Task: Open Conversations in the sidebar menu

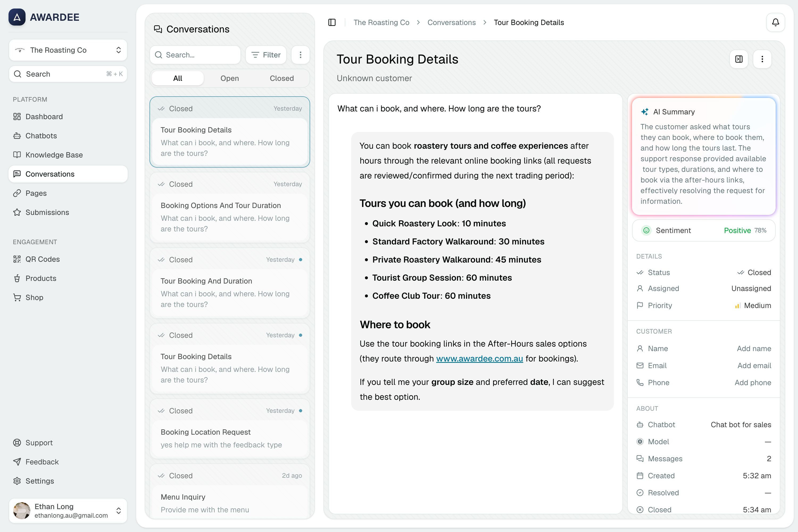Action: point(68,174)
